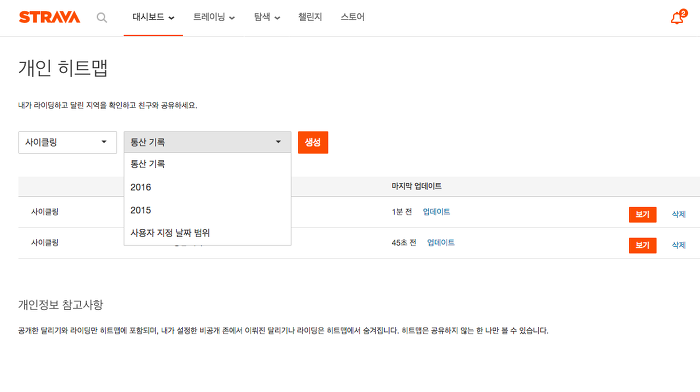The height and width of the screenshot is (392, 700).
Task: Click 삭제 link for the first heatmap
Action: click(x=679, y=214)
